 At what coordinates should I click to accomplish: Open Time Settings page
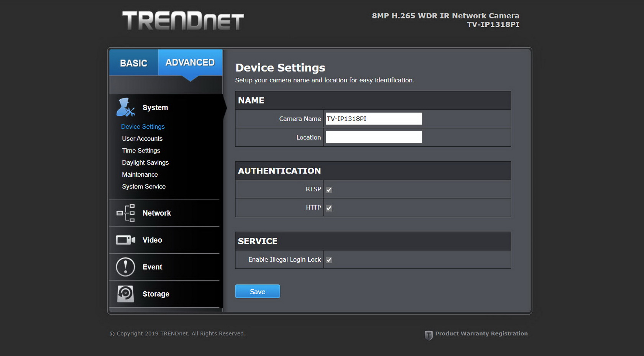pos(141,151)
